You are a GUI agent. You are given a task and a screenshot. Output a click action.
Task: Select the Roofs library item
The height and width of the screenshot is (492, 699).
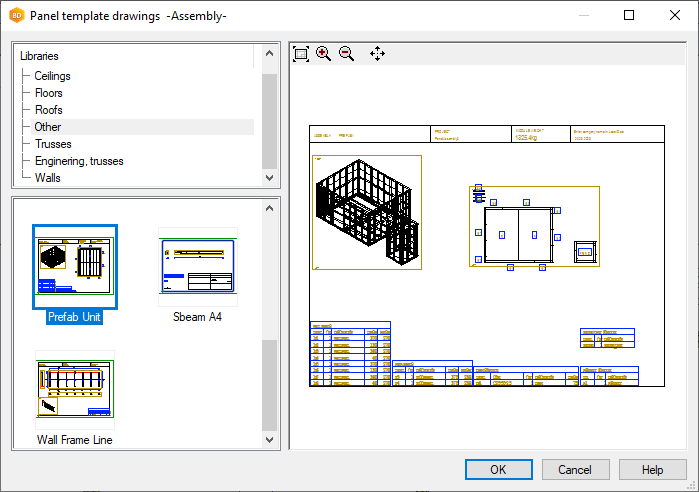click(x=48, y=110)
